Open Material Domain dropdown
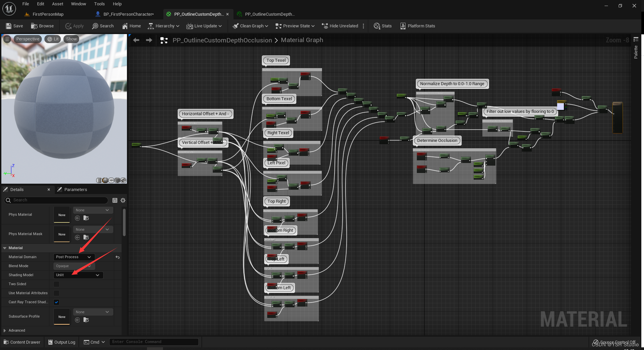 pos(74,257)
